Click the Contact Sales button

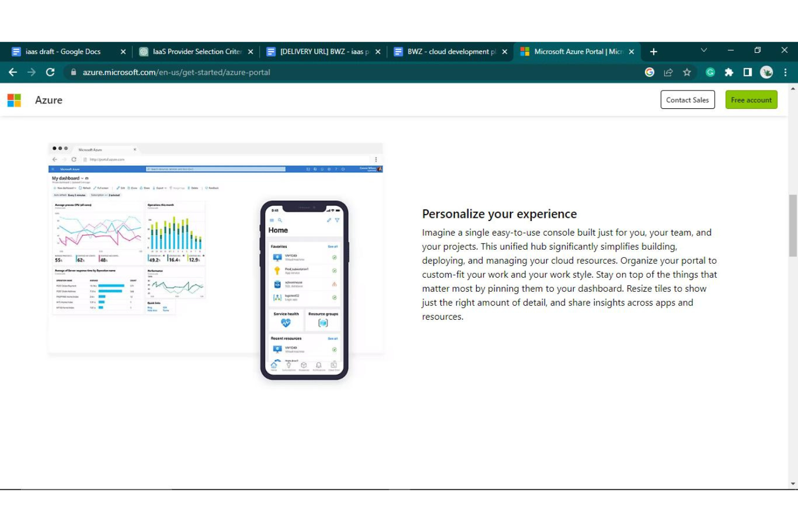[687, 100]
